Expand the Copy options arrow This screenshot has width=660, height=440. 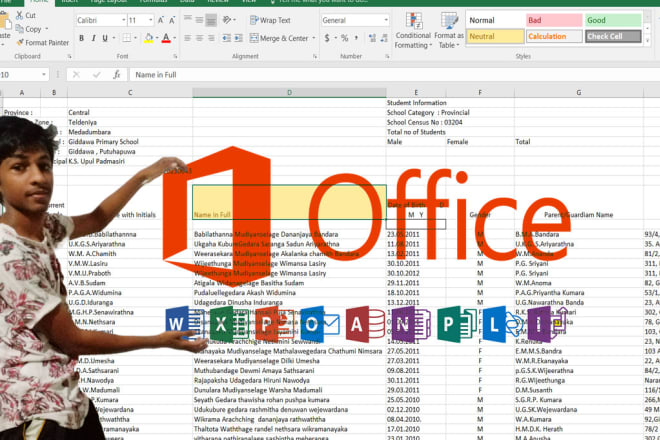(x=46, y=29)
